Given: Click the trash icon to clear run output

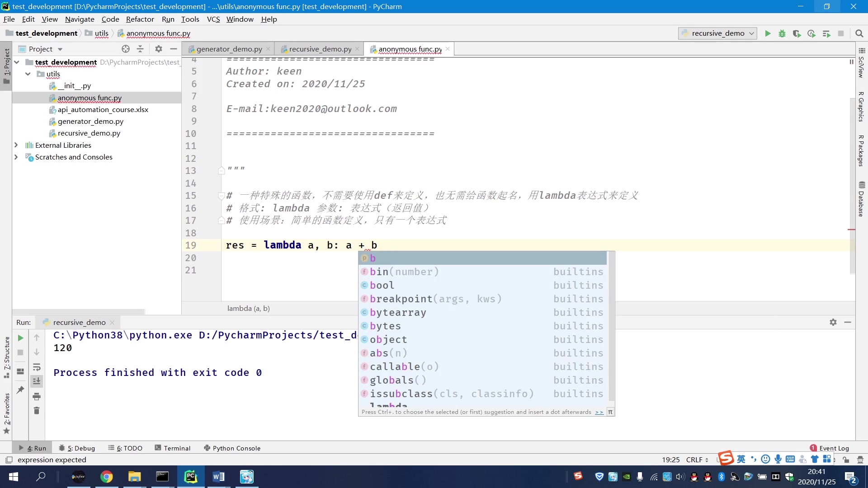Looking at the screenshot, I should point(37,411).
